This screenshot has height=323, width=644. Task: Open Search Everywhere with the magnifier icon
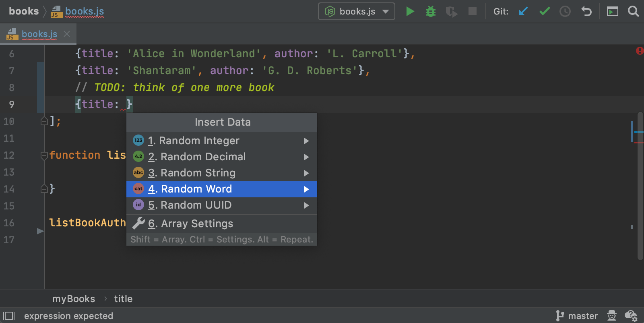[x=633, y=11]
